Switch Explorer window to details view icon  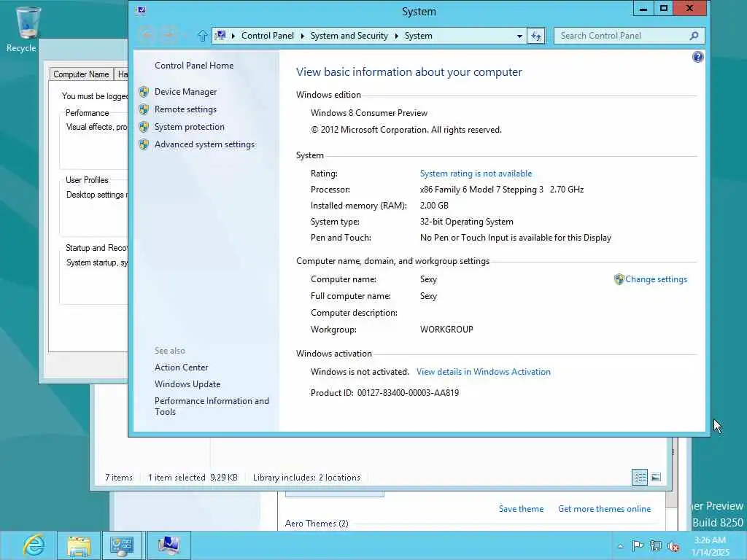coord(640,477)
